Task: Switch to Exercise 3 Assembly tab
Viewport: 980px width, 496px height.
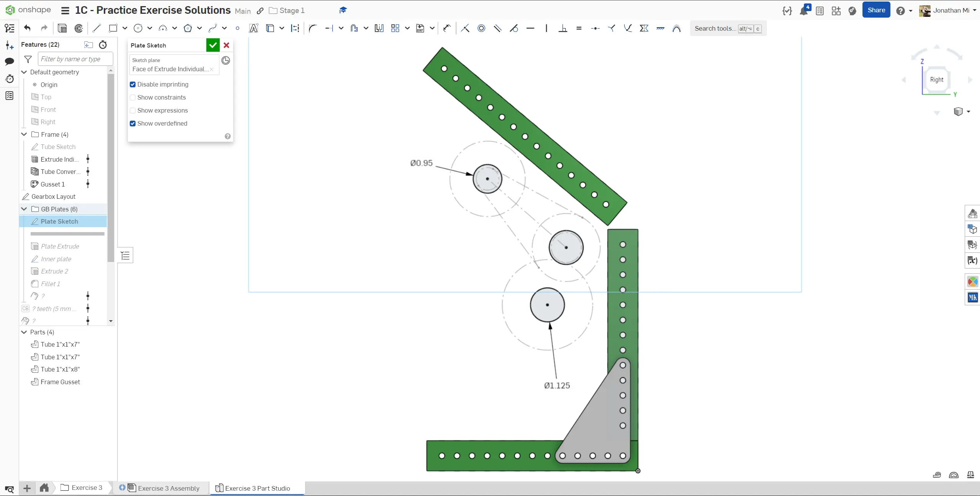Action: (x=168, y=488)
